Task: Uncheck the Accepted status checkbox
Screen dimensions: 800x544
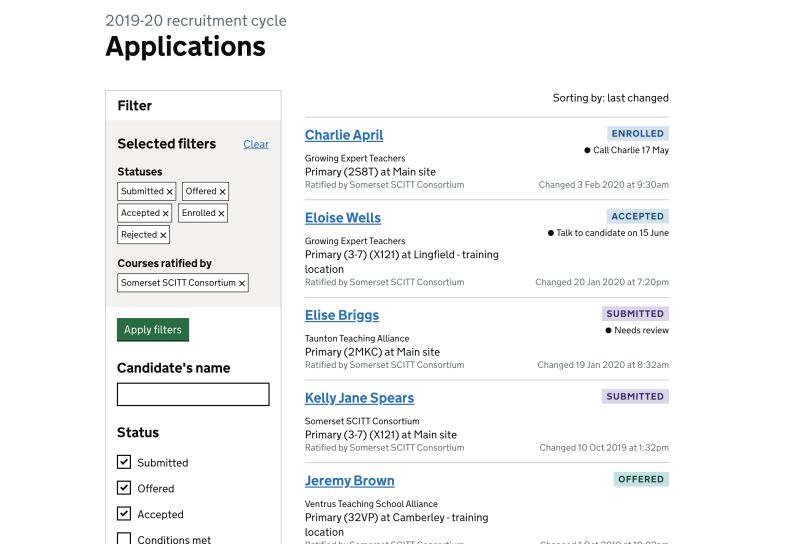Action: [x=124, y=514]
